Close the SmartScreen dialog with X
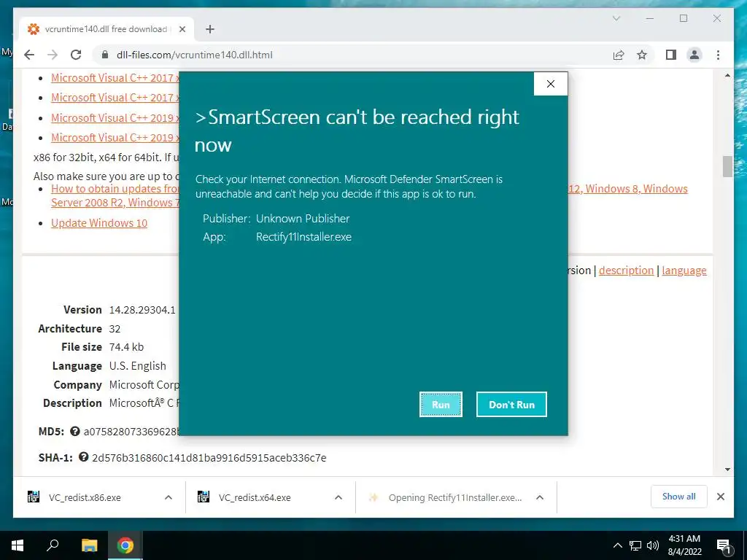The width and height of the screenshot is (747, 560). [x=551, y=84]
